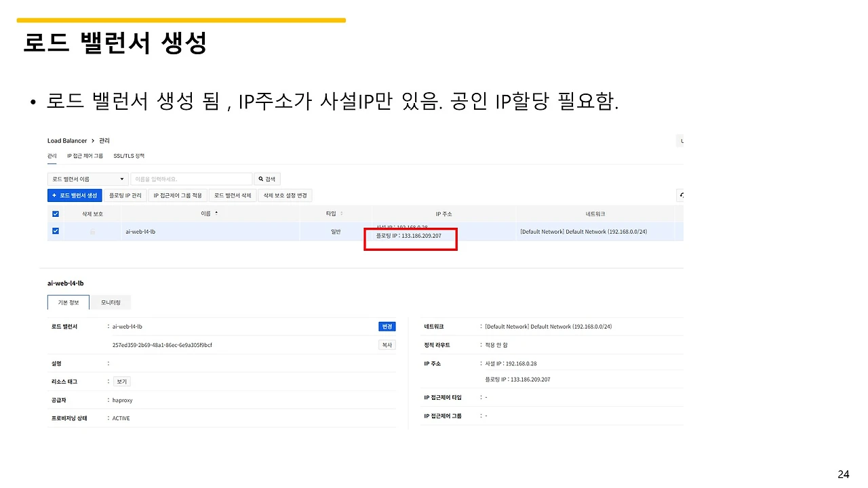
Task: Click the magnifier 검색 search button
Action: click(267, 179)
